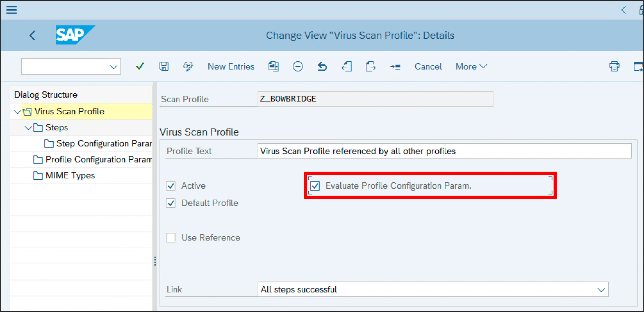Exit the current screen via door icon
Screen dimensions: 644x312
coord(347,66)
